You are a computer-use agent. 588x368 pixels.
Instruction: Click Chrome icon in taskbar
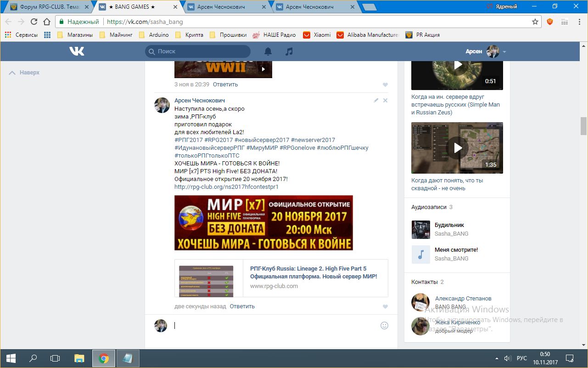pyautogui.click(x=104, y=358)
